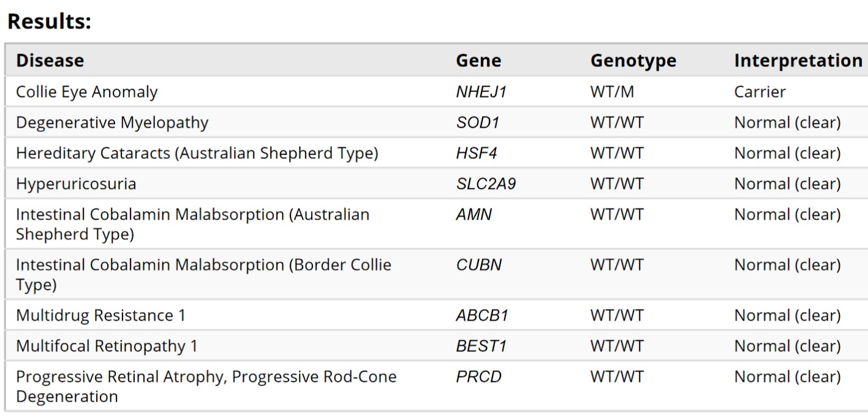Viewport: 868px width, 417px height.
Task: Click the NHEJ1 gene name
Action: (481, 92)
